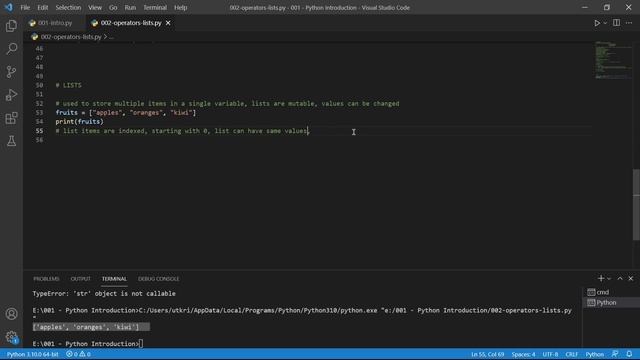Change encoding via UTF-8 status item
The width and height of the screenshot is (640, 360).
click(x=550, y=354)
